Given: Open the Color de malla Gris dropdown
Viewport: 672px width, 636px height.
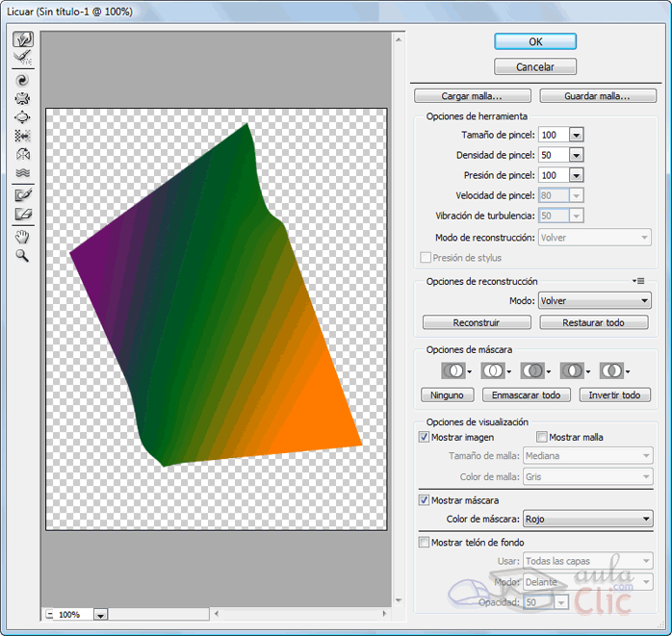Looking at the screenshot, I should coord(588,476).
